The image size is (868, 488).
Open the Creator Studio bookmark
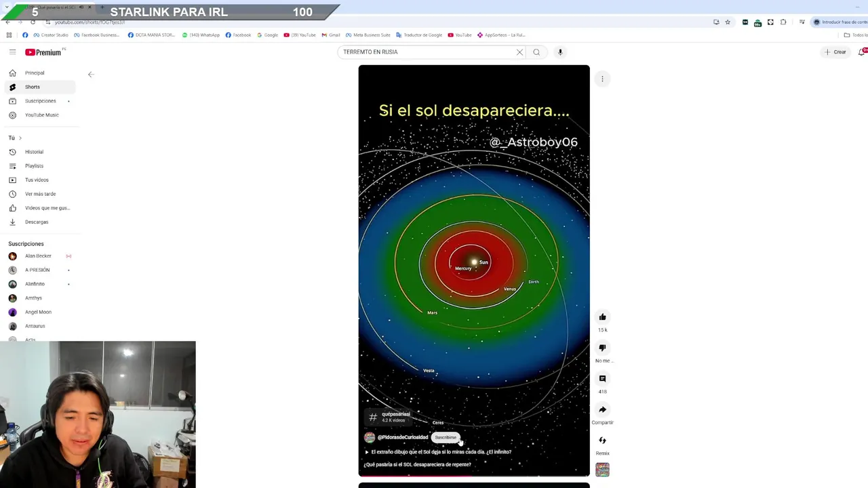click(50, 35)
